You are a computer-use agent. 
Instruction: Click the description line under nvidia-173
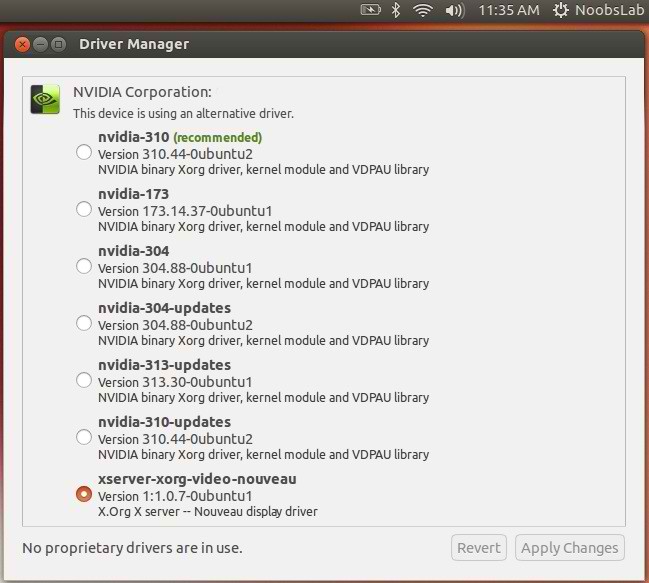click(263, 227)
